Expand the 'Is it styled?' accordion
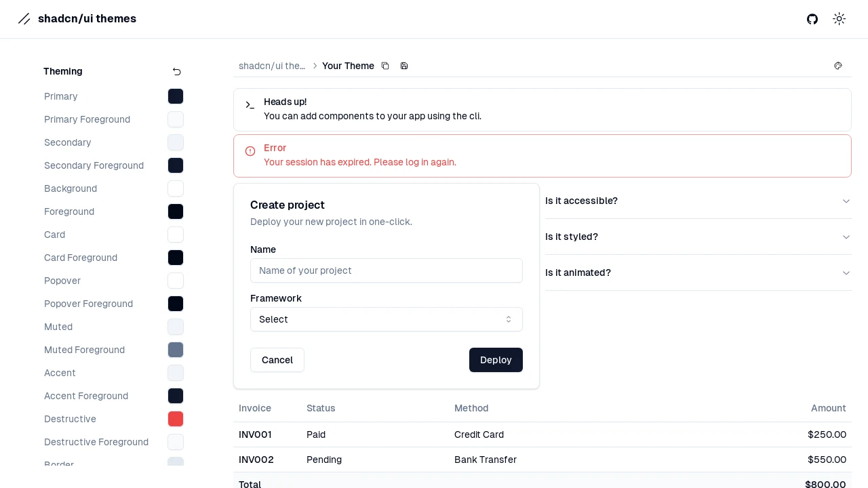868x488 pixels. click(x=698, y=237)
